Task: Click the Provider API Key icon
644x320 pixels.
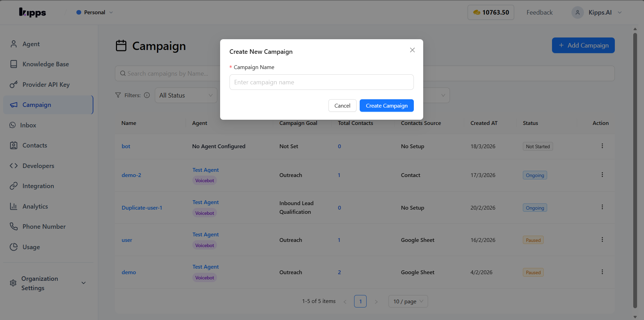Action: coord(14,84)
